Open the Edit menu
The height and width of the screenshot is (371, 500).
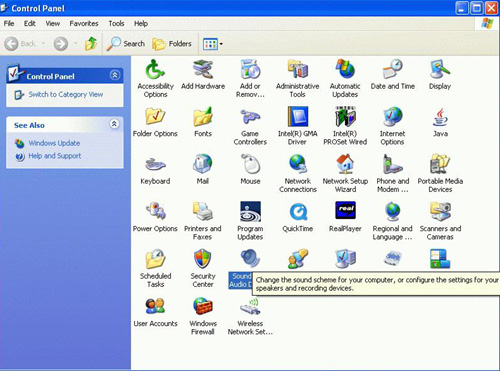click(x=29, y=24)
